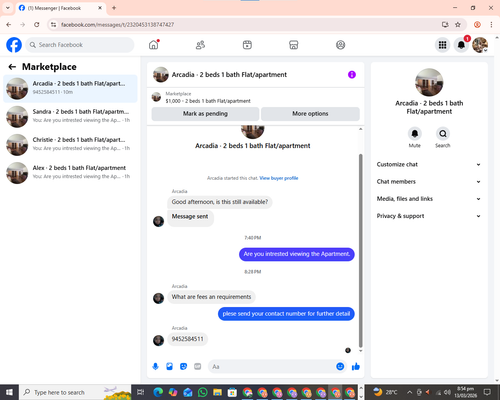Go back using the Marketplace arrow
The height and width of the screenshot is (400, 500).
[12, 67]
